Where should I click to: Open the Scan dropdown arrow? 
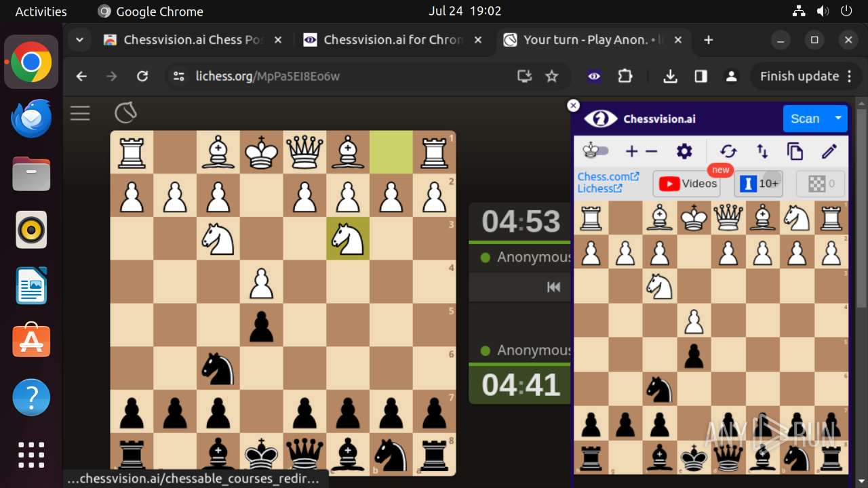(838, 119)
